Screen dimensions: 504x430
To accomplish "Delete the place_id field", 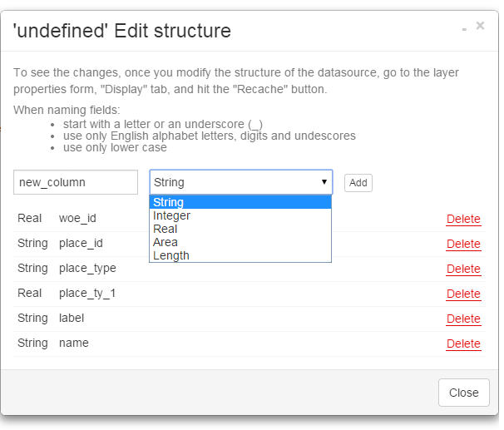I will (x=463, y=244).
